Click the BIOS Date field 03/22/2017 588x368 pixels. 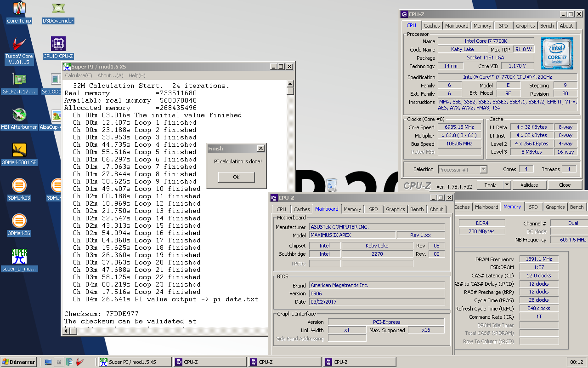377,302
